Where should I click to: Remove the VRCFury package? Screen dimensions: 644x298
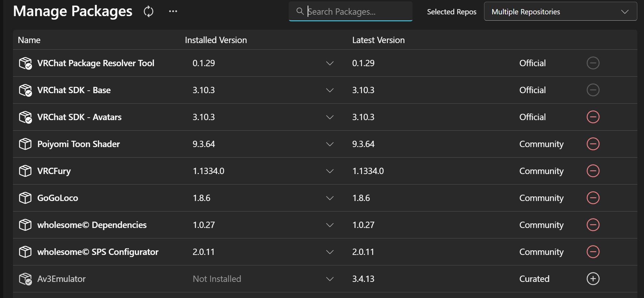(x=593, y=171)
